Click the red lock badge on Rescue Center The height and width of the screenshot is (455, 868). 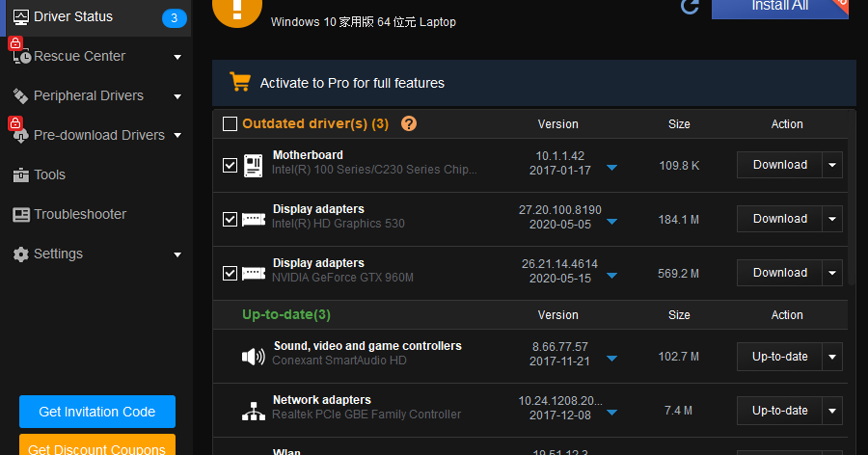14,42
